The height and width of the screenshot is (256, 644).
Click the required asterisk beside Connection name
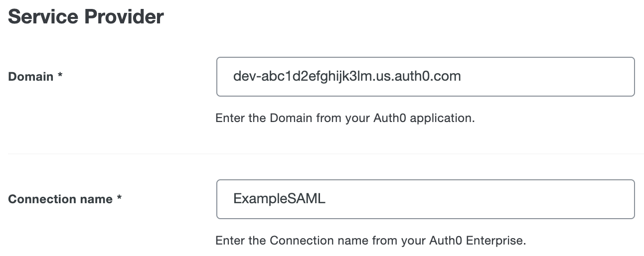[119, 199]
